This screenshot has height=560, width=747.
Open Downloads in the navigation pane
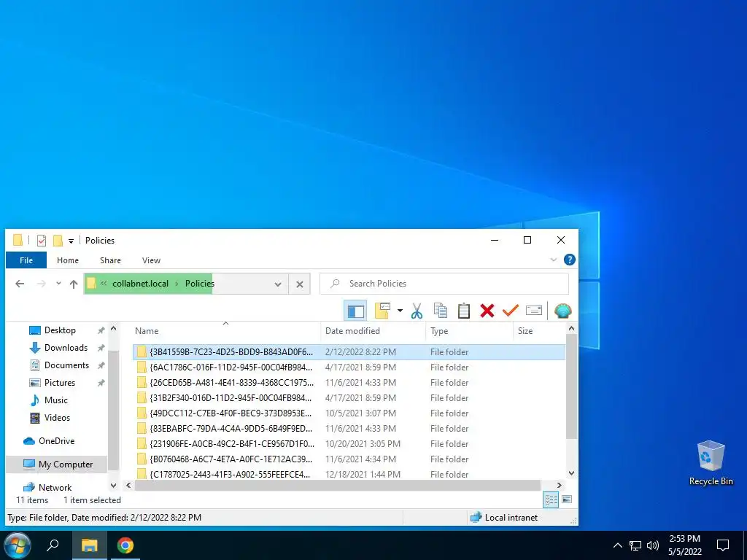[66, 348]
